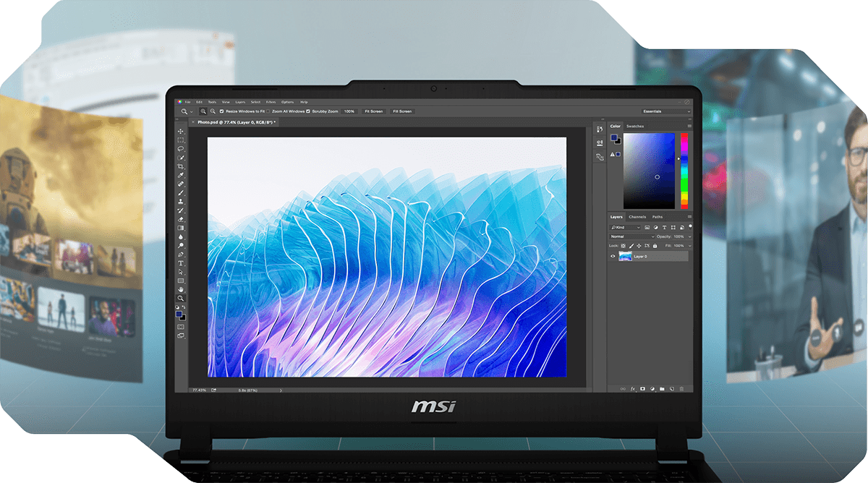Open the File menu
The height and width of the screenshot is (483, 868).
(x=187, y=102)
